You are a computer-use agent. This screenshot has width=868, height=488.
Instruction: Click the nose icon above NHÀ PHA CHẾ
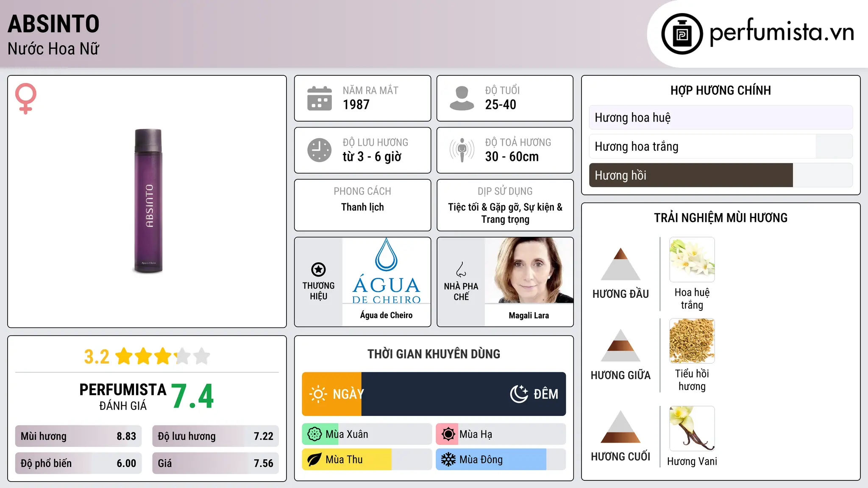(x=461, y=269)
